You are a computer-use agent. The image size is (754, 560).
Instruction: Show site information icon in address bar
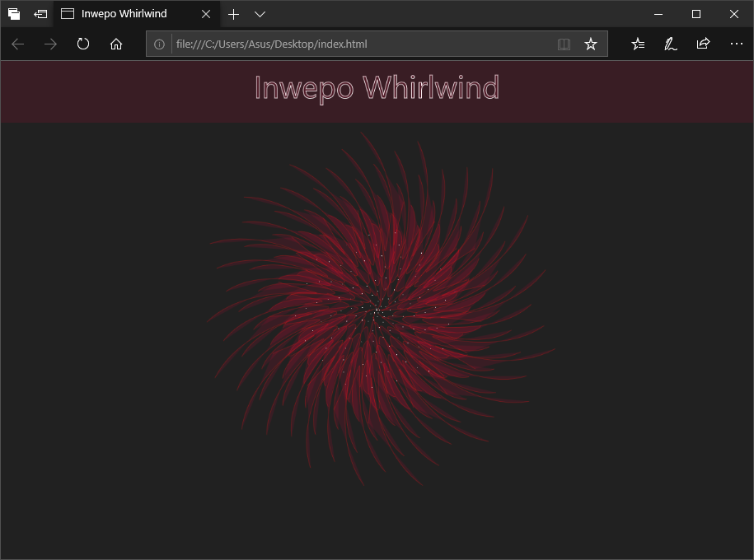click(159, 44)
